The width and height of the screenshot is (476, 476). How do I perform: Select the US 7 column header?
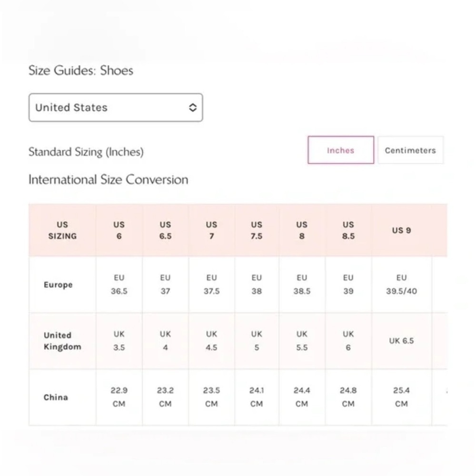[x=212, y=230]
